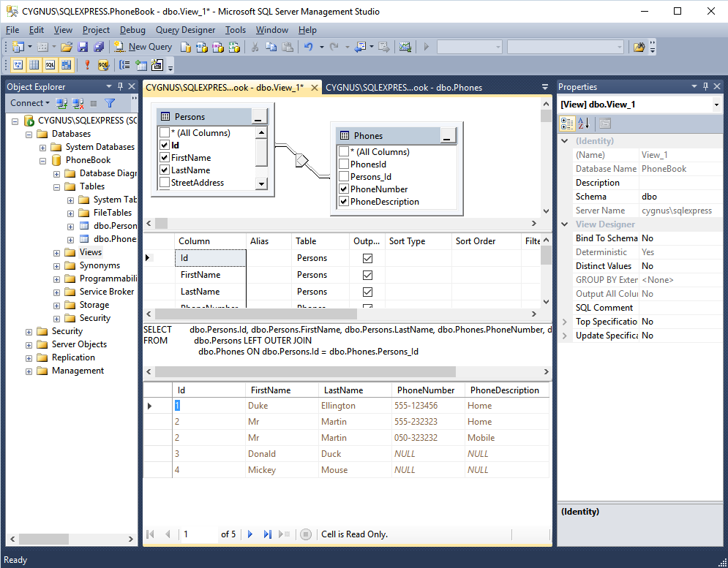
Task: Click the New Project toolbar icon
Action: [18, 47]
